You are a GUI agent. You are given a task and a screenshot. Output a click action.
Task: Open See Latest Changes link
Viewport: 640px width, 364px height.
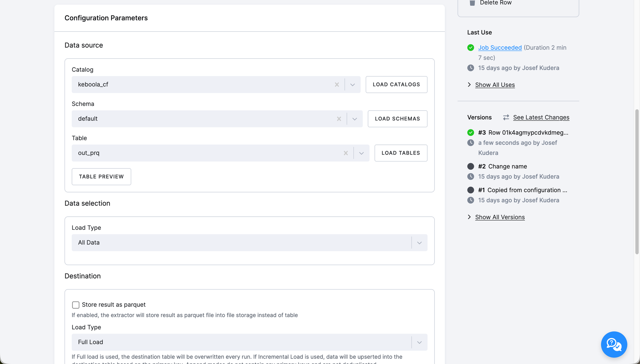[541, 118]
